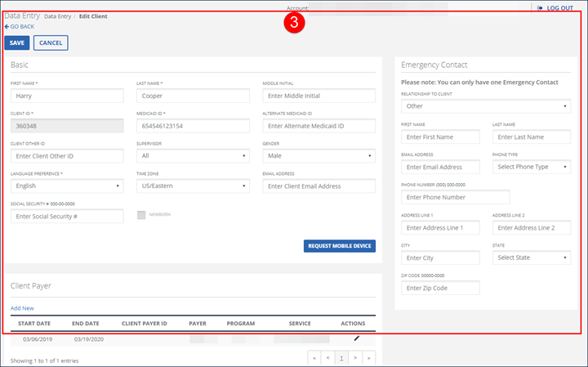
Task: Go to the next page of entries
Action: [355, 357]
